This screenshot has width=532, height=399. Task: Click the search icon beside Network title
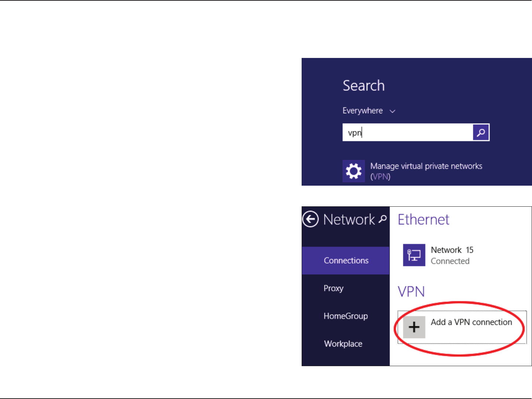383,219
